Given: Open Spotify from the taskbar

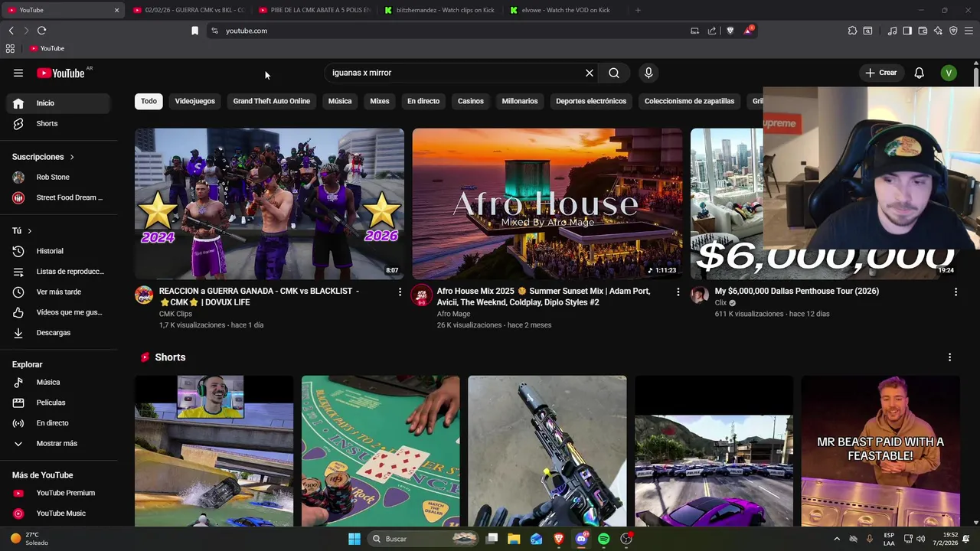Looking at the screenshot, I should [603, 539].
